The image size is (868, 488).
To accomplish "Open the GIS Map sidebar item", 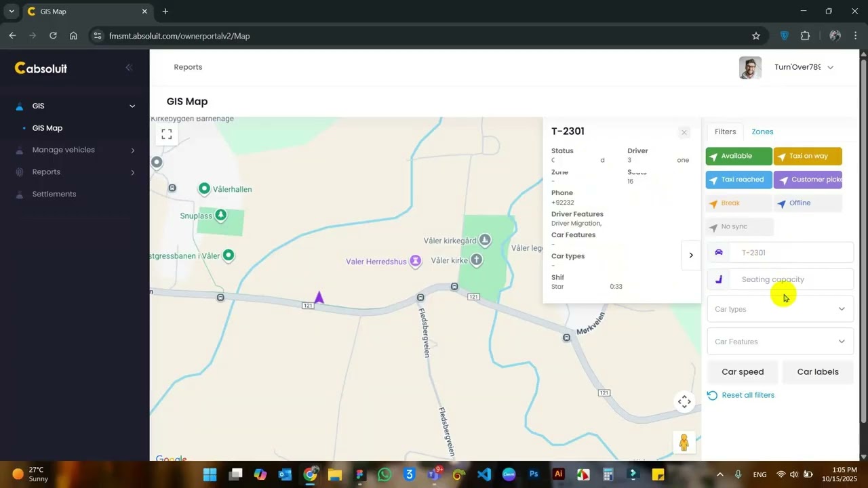I will point(47,128).
